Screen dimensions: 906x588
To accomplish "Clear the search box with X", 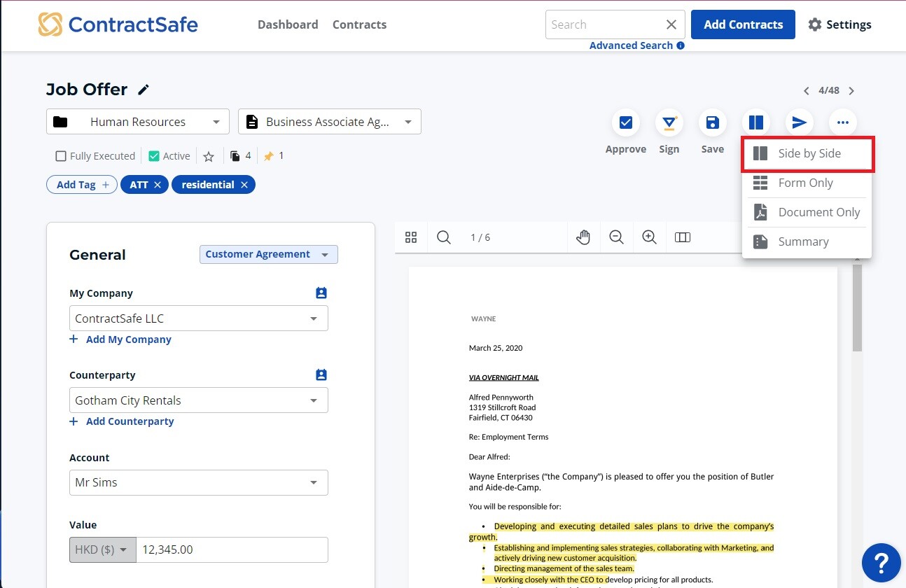I will (671, 24).
